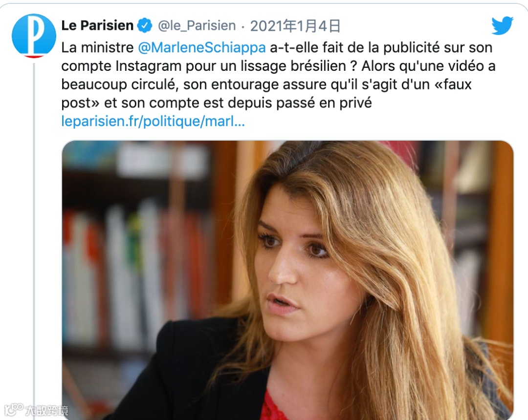
Task: Open the @MarleneSchiappa mention
Action: (202, 48)
